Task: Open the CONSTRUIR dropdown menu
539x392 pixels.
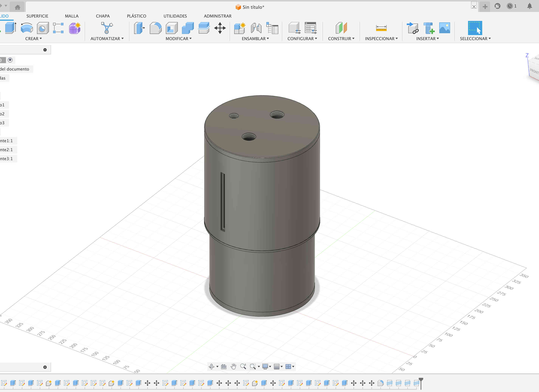Action: pyautogui.click(x=341, y=38)
